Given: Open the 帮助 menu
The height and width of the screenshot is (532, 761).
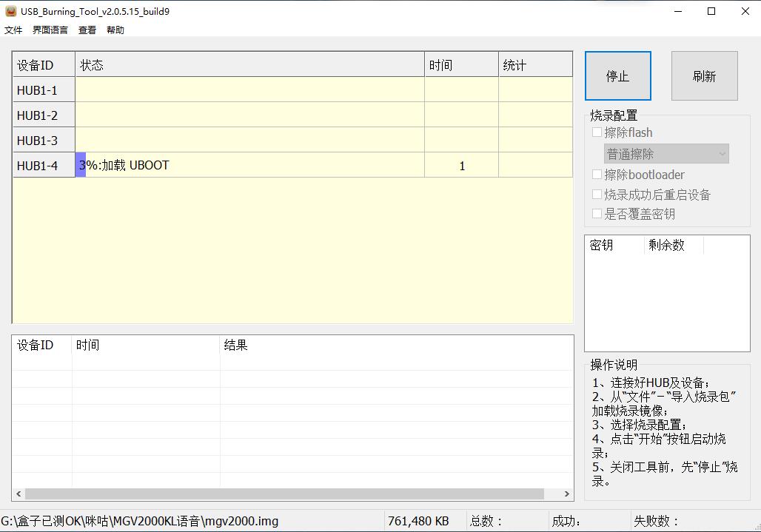Looking at the screenshot, I should click(115, 30).
